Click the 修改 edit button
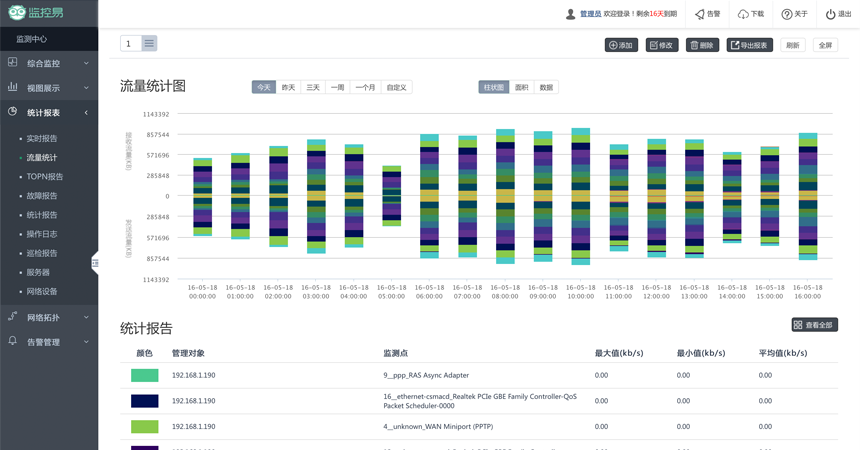 (662, 45)
